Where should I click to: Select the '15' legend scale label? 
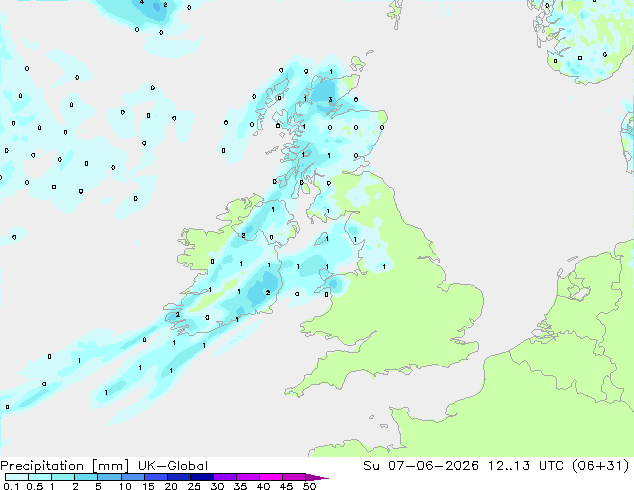(x=148, y=486)
